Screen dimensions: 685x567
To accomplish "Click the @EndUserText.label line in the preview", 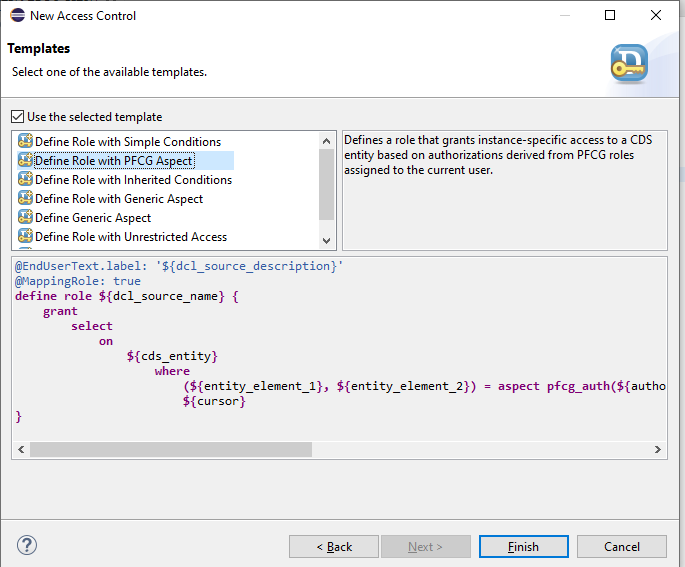I will click(x=179, y=266).
